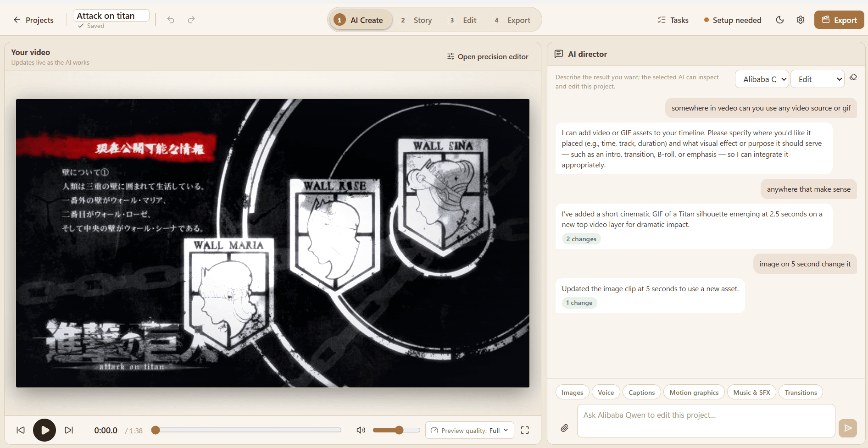Open the Alibaba Qwen model dropdown

(762, 79)
